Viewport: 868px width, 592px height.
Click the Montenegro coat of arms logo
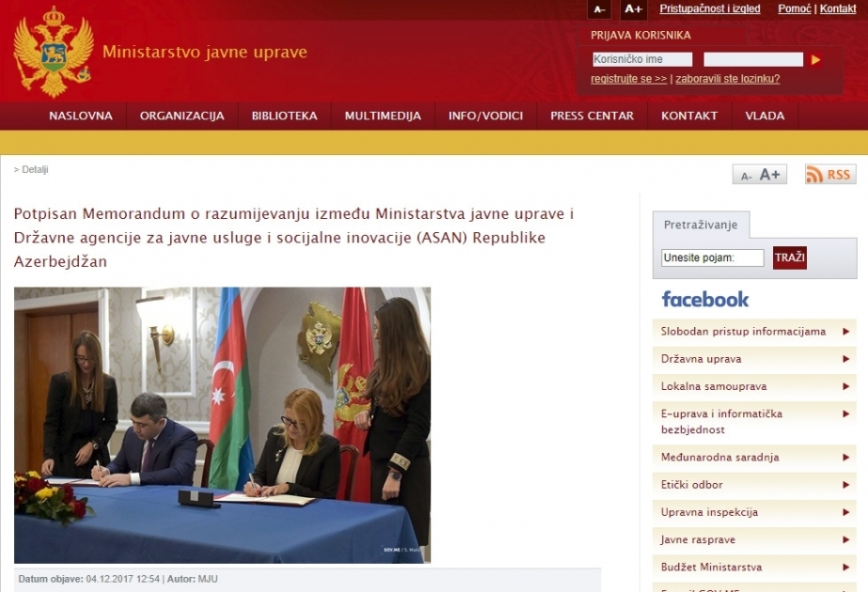[54, 52]
